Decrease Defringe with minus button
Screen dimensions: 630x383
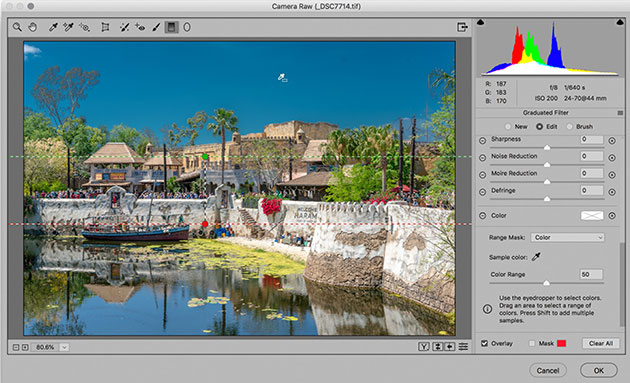(483, 192)
